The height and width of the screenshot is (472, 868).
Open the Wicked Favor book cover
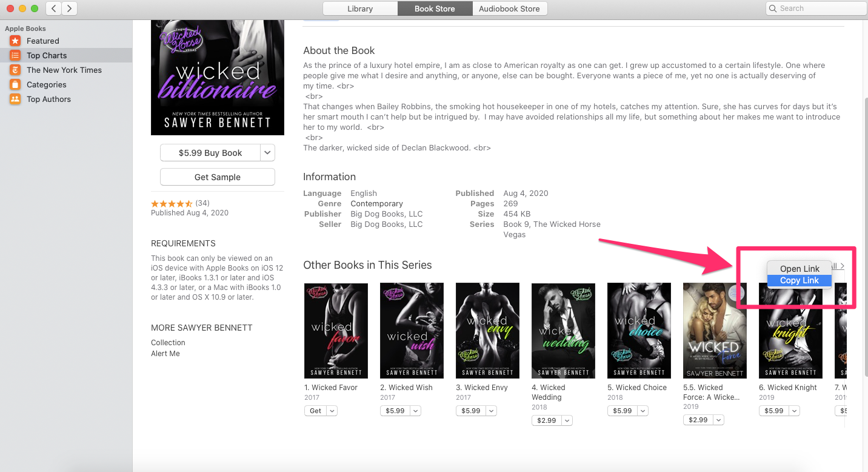(x=336, y=331)
